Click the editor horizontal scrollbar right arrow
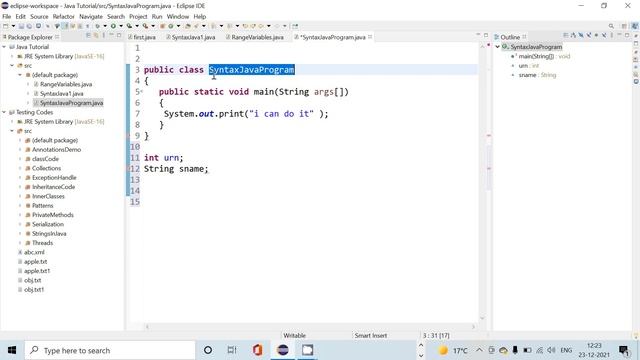This screenshot has width=640, height=360. click(473, 327)
